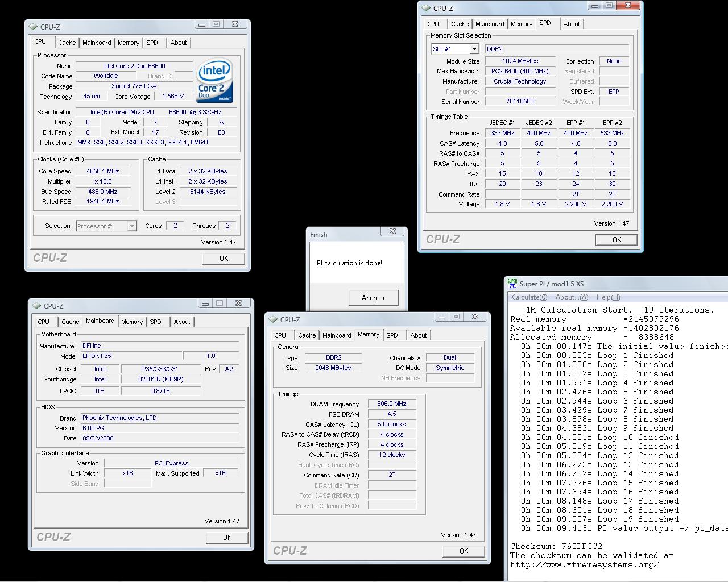Open the Help(H) menu in Super PI

pyautogui.click(x=608, y=297)
